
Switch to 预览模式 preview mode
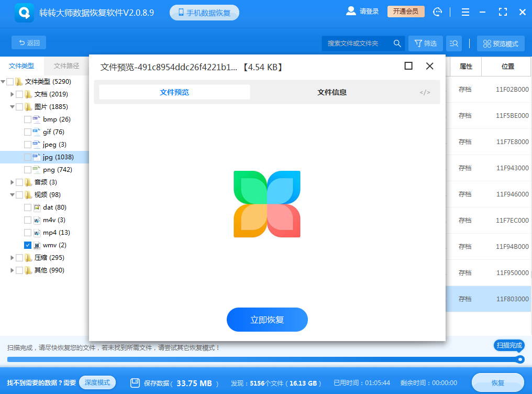501,43
